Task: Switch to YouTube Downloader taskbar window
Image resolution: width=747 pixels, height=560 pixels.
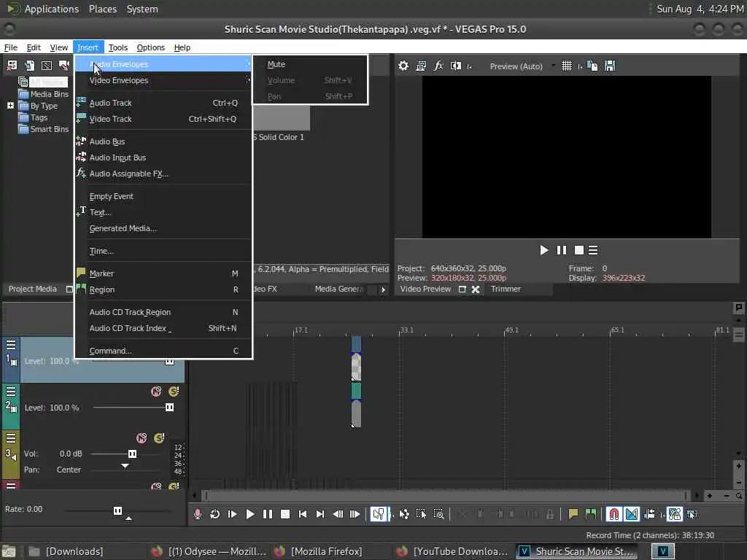Action: tap(452, 551)
